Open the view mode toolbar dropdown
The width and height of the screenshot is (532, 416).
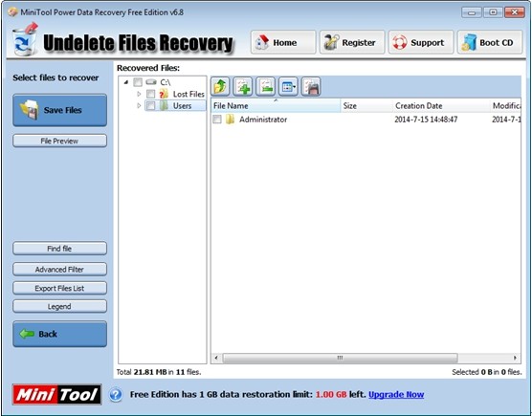point(288,86)
